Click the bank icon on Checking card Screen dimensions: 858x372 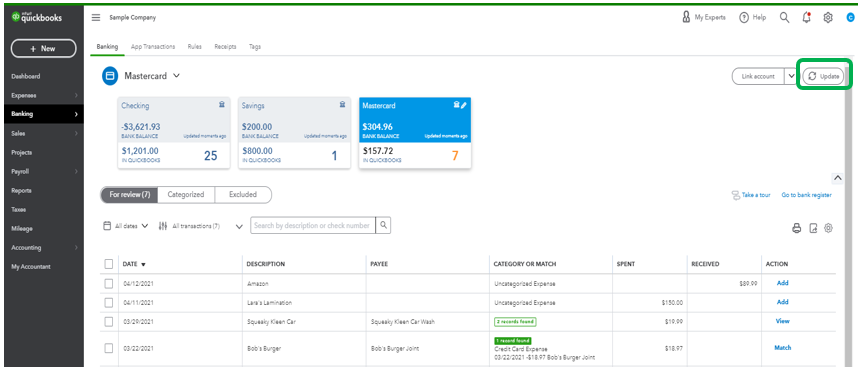coord(222,105)
